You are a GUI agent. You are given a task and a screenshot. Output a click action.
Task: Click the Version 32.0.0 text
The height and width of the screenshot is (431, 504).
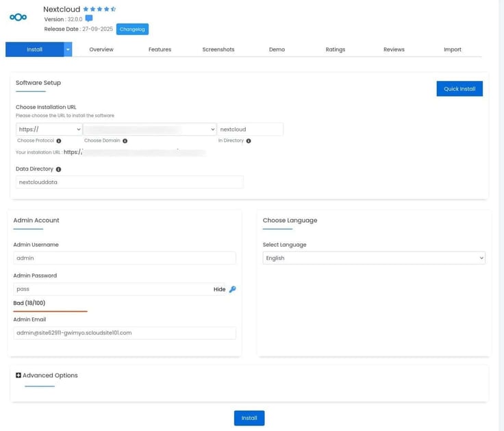63,19
